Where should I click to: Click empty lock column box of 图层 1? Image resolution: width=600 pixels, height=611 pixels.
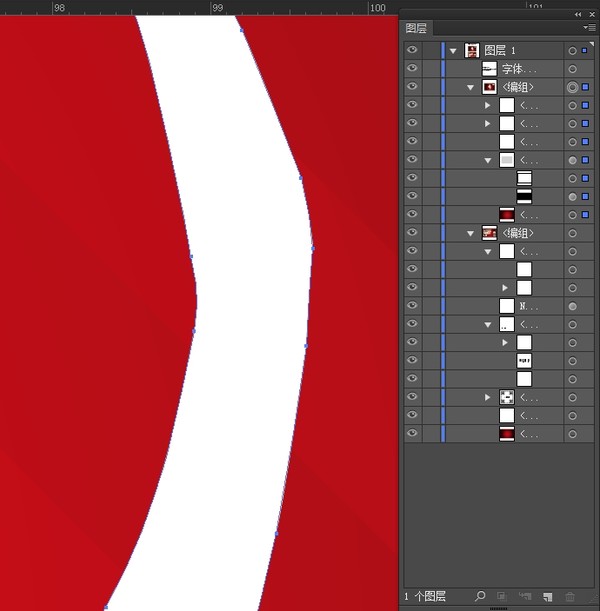(431, 50)
